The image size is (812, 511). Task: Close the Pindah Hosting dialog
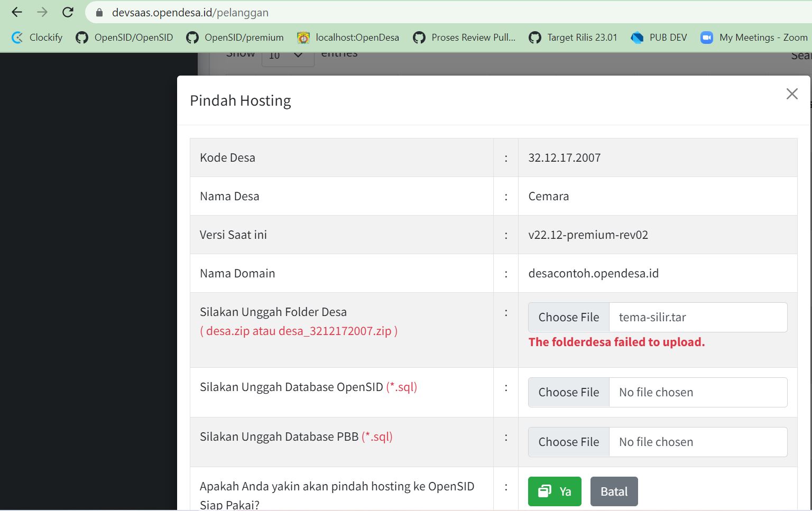791,94
